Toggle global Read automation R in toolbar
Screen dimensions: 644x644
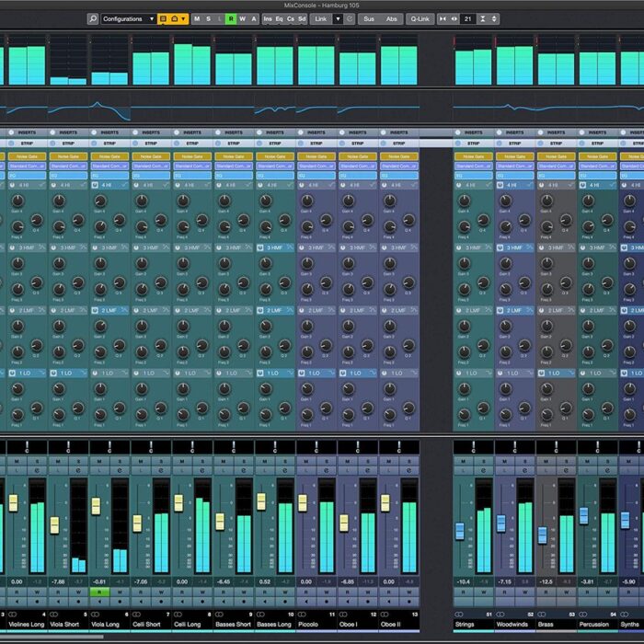click(231, 19)
